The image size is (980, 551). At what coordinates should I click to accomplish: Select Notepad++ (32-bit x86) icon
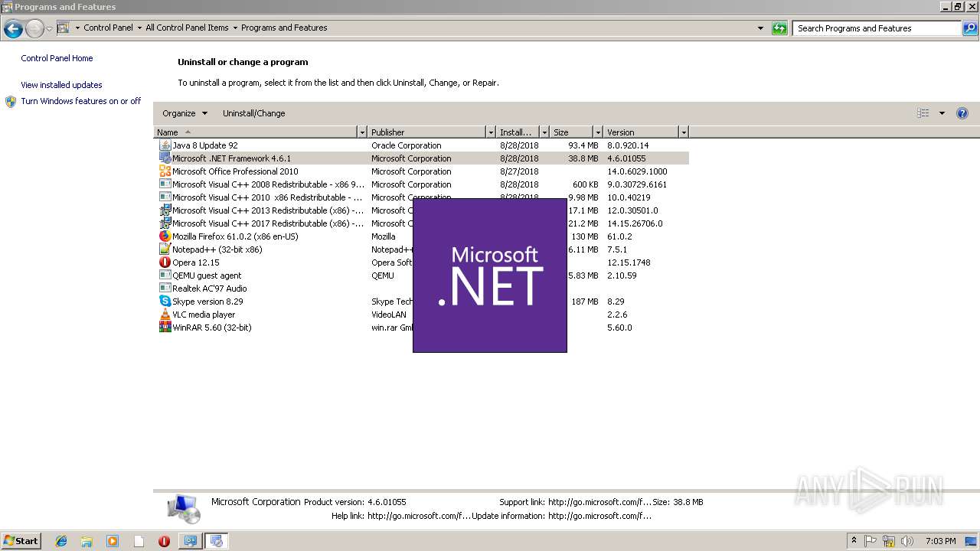(165, 249)
